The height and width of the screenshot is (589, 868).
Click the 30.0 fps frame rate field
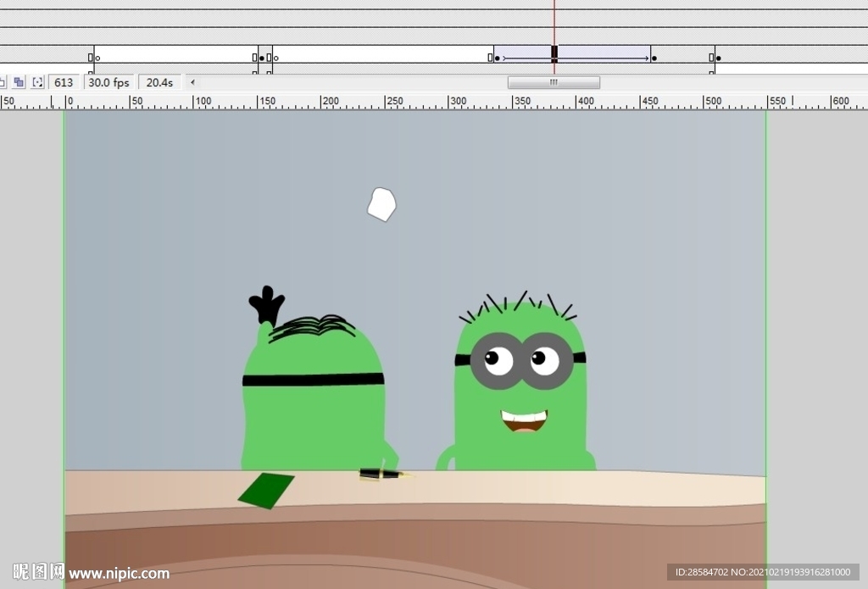pyautogui.click(x=108, y=82)
